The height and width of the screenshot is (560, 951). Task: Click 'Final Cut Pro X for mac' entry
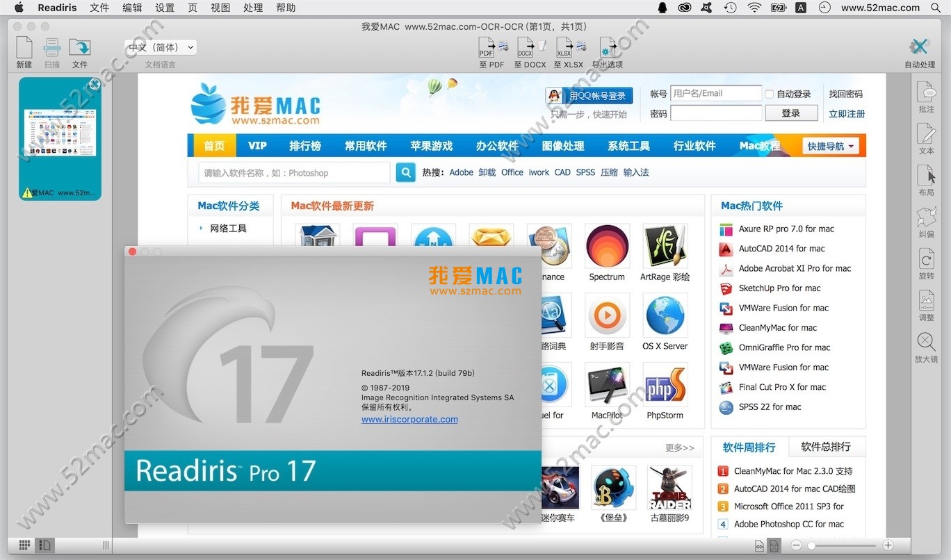(x=782, y=387)
